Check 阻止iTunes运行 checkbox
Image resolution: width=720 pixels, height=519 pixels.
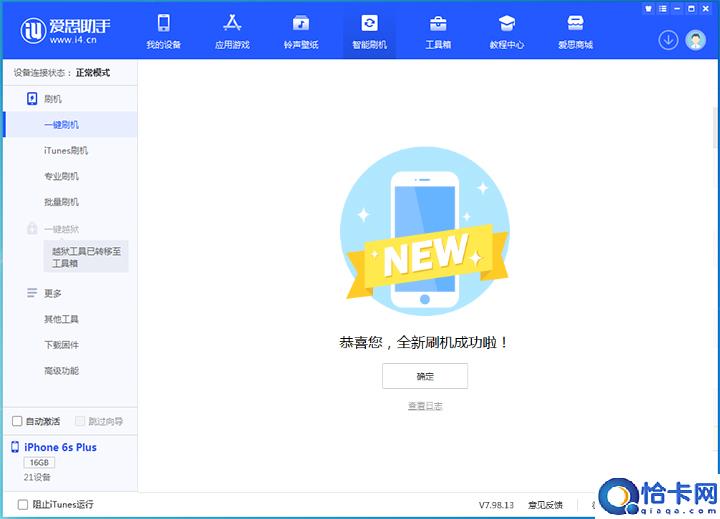(x=22, y=505)
